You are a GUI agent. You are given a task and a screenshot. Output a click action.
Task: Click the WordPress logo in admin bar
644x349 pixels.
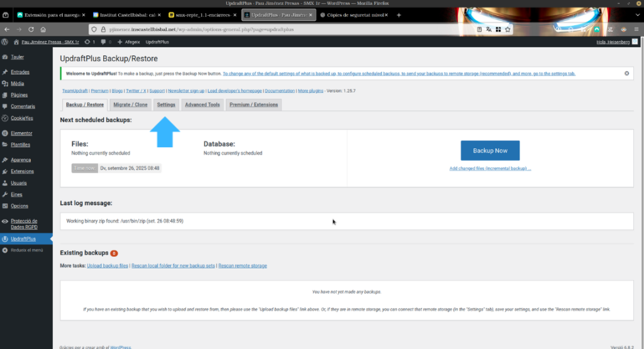[x=6, y=42]
